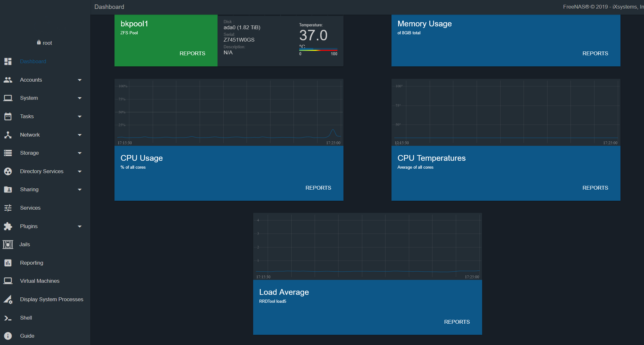Click the disk serial Z7451W0GS
The height and width of the screenshot is (345, 644).
point(239,40)
